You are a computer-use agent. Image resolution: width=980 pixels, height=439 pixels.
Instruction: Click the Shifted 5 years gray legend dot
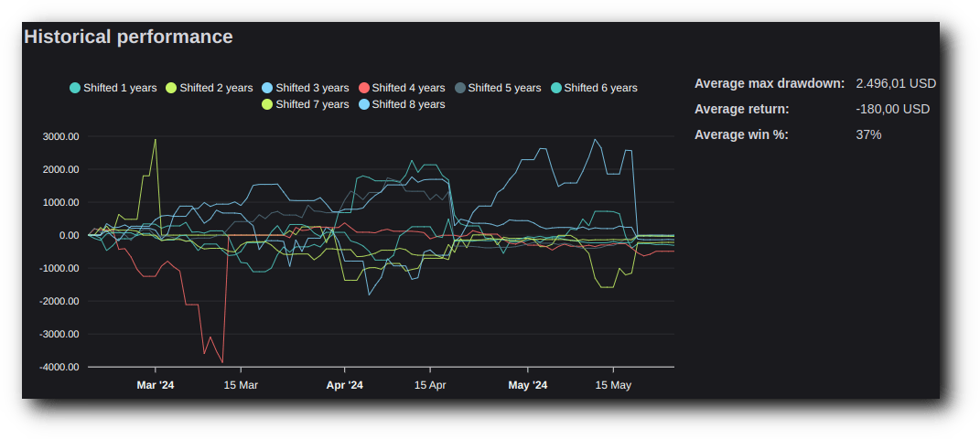(459, 88)
